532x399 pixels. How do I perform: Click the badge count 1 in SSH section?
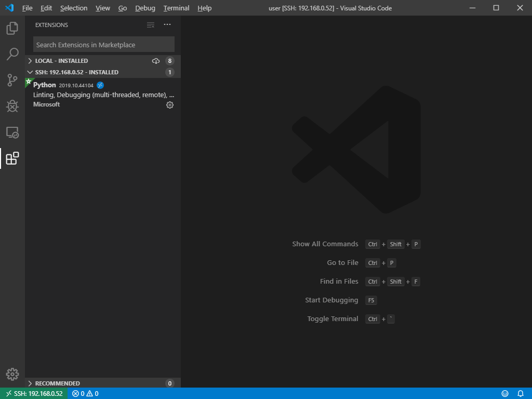pyautogui.click(x=170, y=72)
